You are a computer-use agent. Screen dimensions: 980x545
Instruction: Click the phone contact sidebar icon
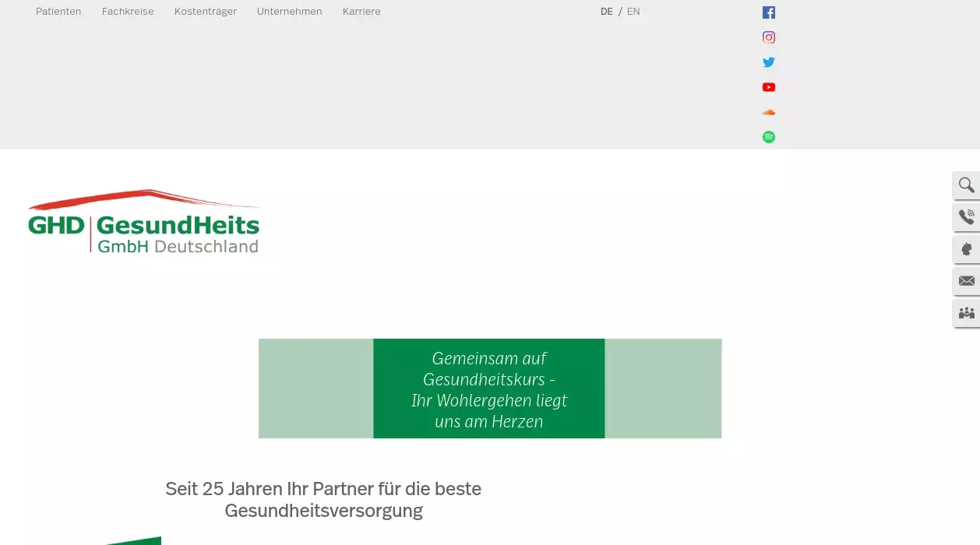click(x=966, y=217)
